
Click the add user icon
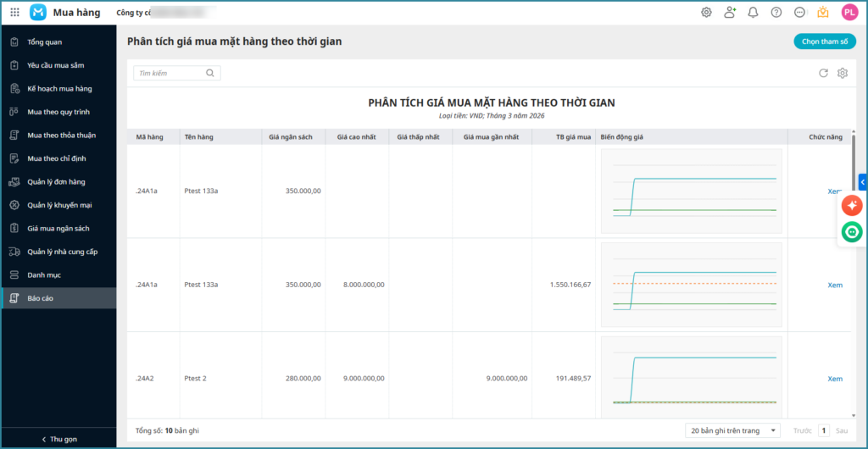click(x=730, y=13)
